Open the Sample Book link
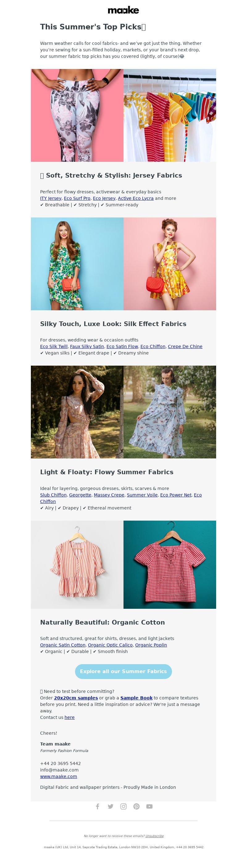The height and width of the screenshot is (868, 247). click(136, 698)
